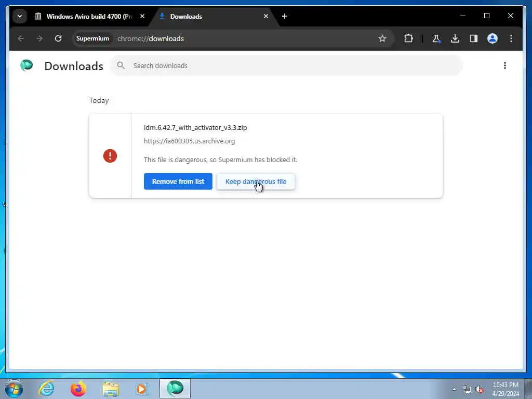Minimize the browser window
The width and height of the screenshot is (532, 399).
click(463, 16)
